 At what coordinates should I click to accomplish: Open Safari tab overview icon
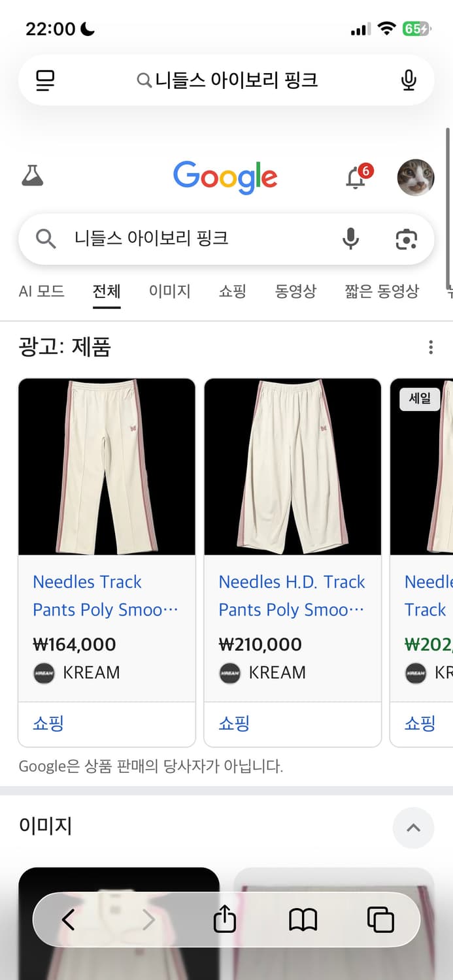click(x=381, y=919)
